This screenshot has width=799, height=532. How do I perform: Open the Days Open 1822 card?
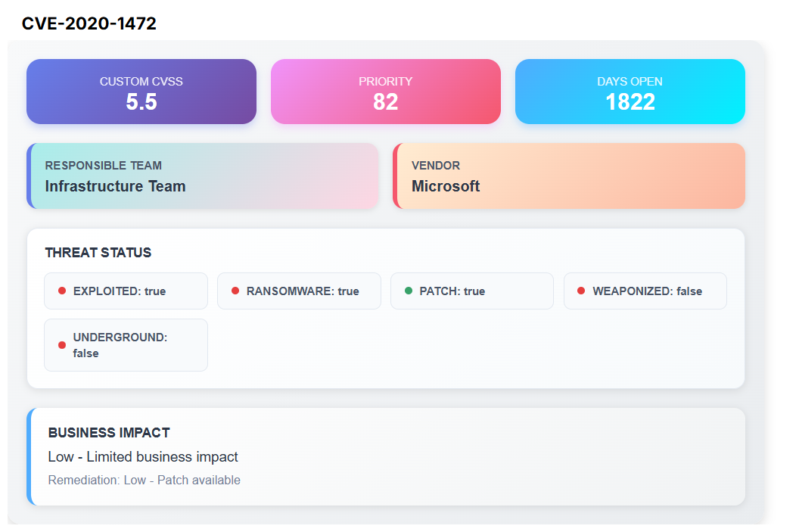(x=630, y=92)
